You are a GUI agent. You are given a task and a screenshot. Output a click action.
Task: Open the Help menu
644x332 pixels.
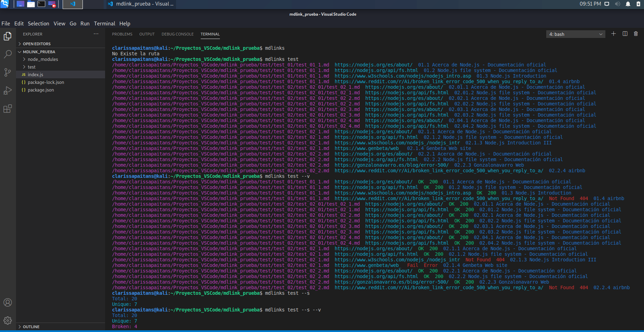(x=125, y=24)
